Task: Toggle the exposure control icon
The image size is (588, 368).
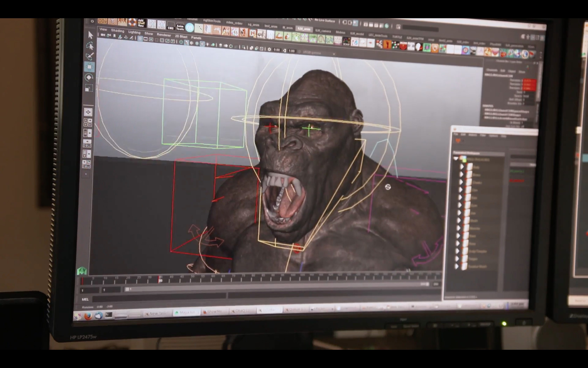Action: click(269, 49)
